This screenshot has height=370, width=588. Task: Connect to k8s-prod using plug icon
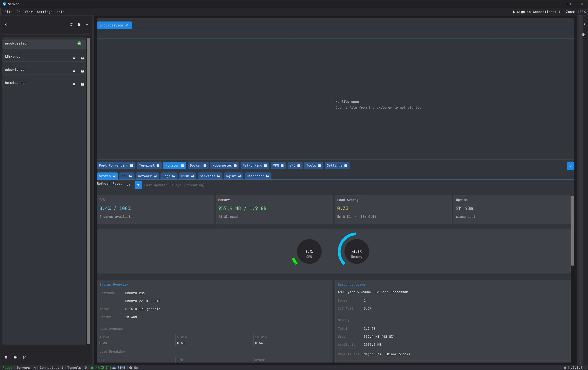click(x=74, y=58)
